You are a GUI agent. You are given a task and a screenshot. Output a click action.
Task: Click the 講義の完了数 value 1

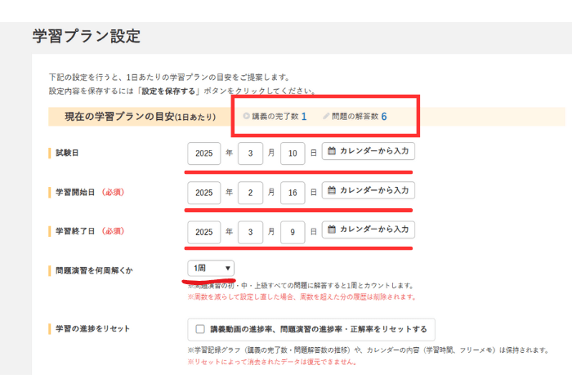click(304, 116)
